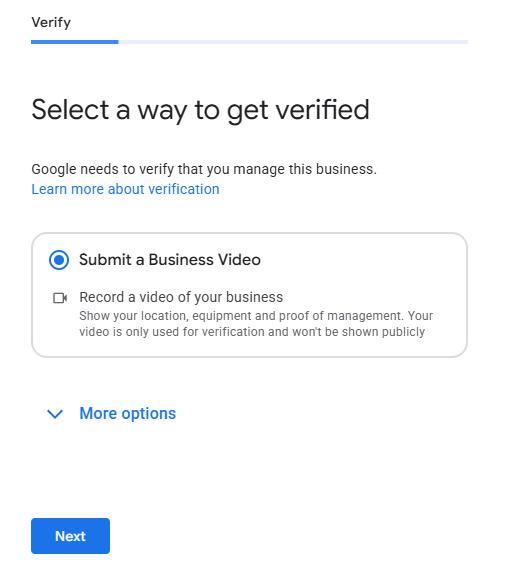525x567 pixels.
Task: Open Learn more about verification link
Action: [x=125, y=189]
